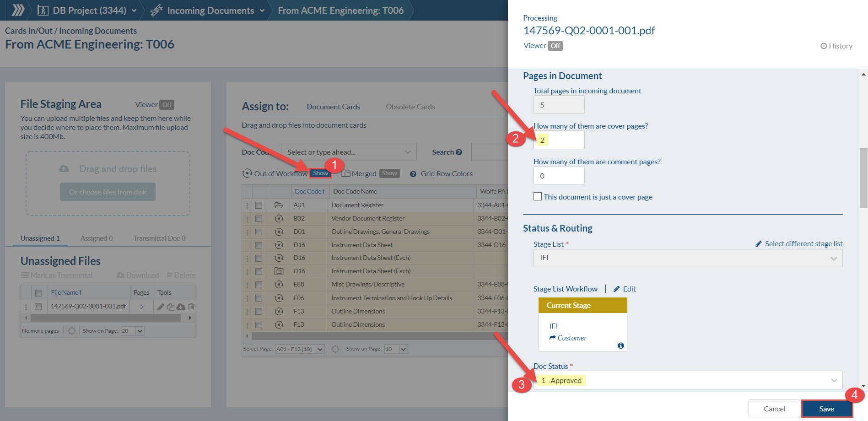This screenshot has height=421, width=868.
Task: Switch to the Unassigned 1 tab
Action: point(40,238)
